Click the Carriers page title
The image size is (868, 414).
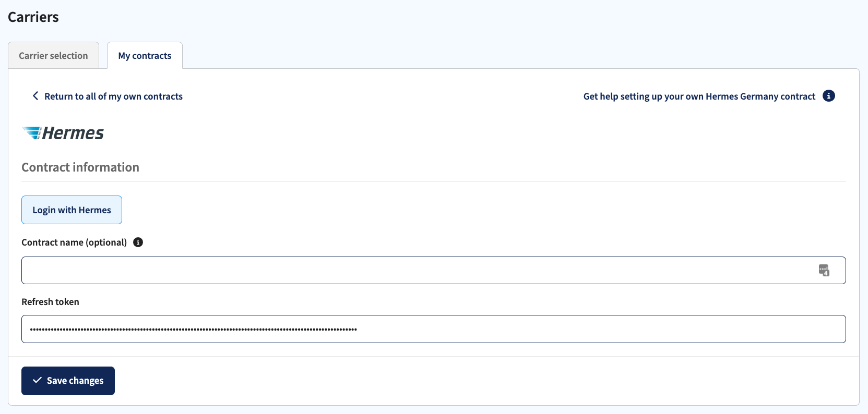coord(33,17)
